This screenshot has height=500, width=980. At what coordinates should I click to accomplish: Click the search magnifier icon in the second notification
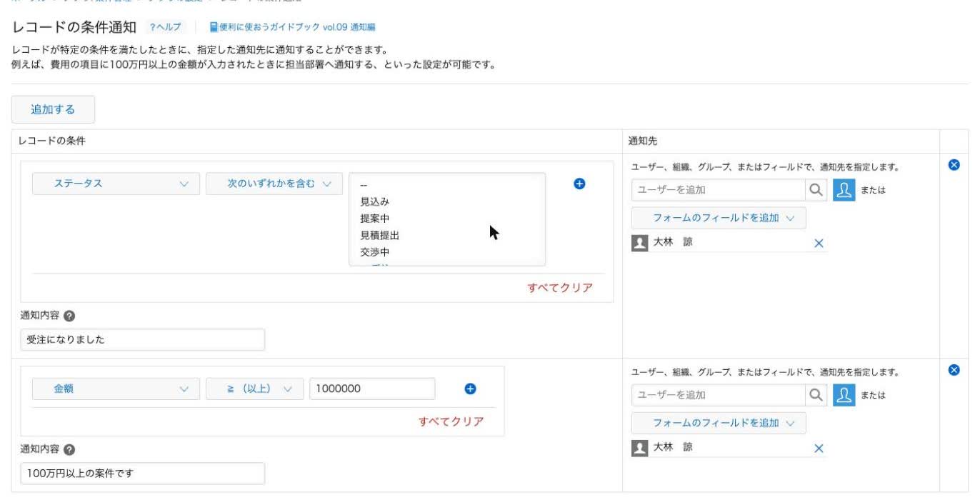(x=816, y=395)
